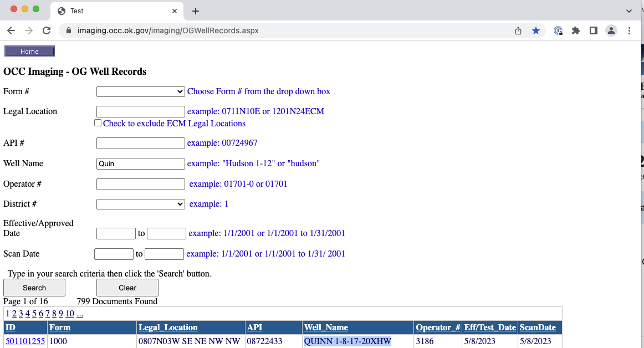
Task: Sort by the Operator_# column header
Action: point(438,327)
